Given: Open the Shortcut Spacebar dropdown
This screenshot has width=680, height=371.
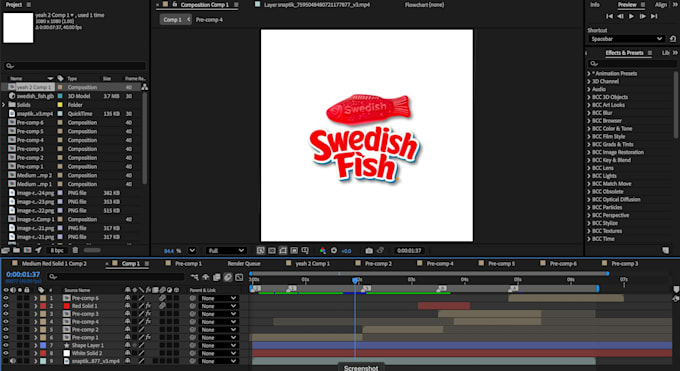Looking at the screenshot, I should pos(626,39).
